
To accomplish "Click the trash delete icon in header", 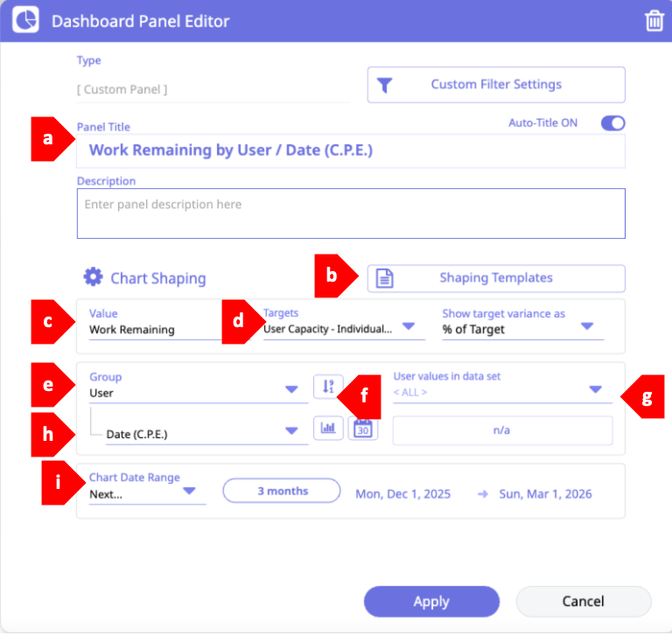I will click(x=654, y=21).
